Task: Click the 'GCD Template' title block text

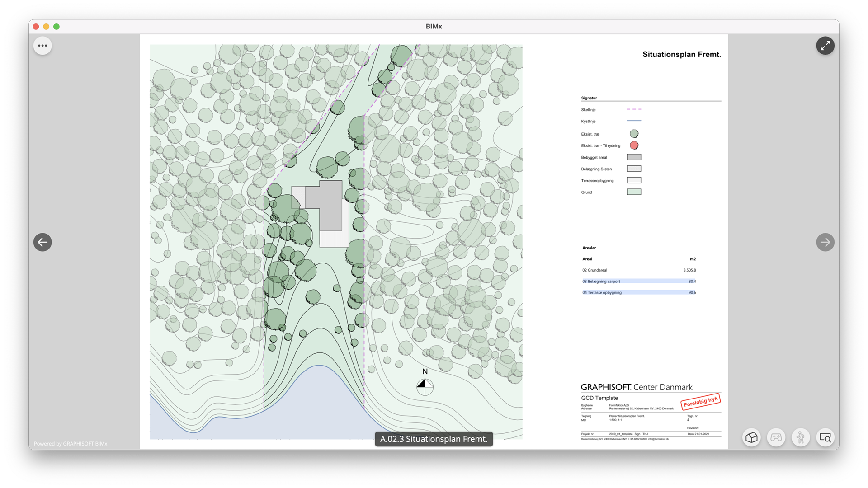Action: click(599, 398)
